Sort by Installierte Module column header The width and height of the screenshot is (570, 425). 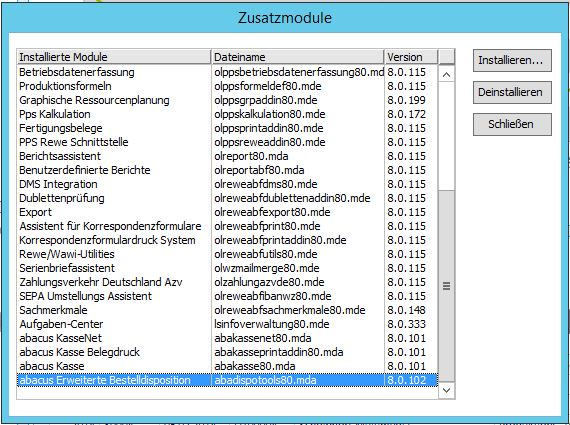click(x=114, y=57)
